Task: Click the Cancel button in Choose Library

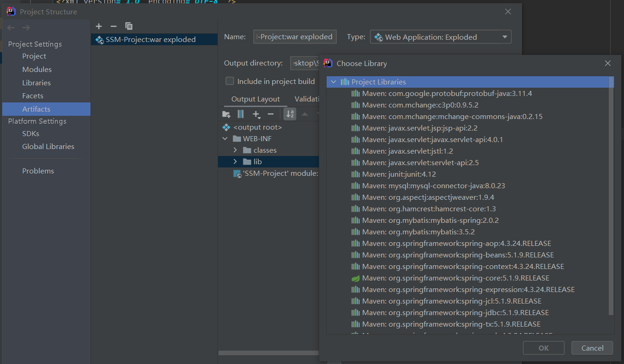Action: point(592,348)
